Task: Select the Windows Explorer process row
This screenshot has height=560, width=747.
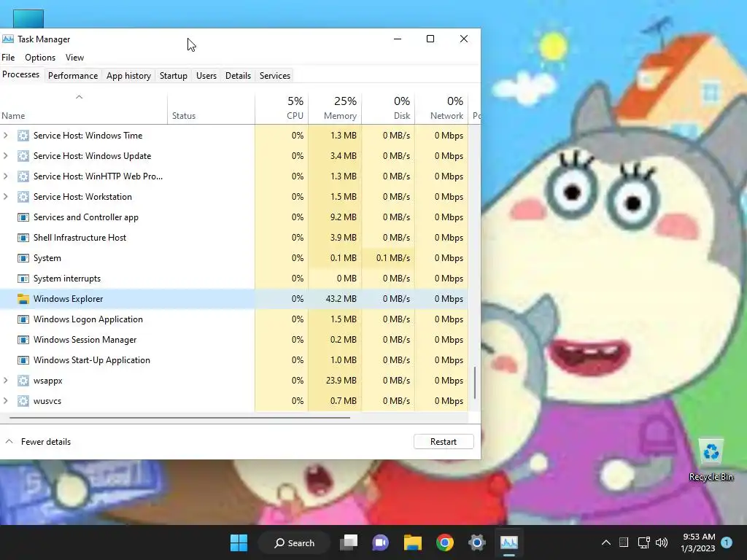Action: pos(234,299)
